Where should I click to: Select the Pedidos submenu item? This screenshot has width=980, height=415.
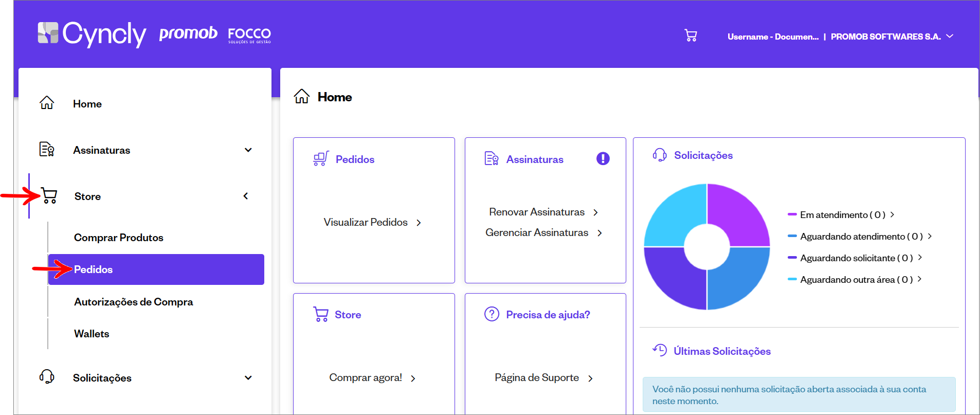[156, 269]
